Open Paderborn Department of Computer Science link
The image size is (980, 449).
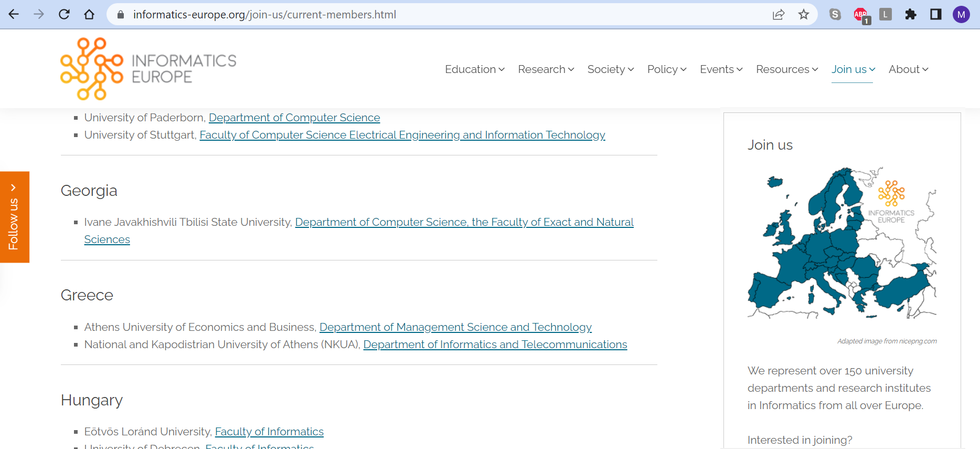[x=294, y=118]
